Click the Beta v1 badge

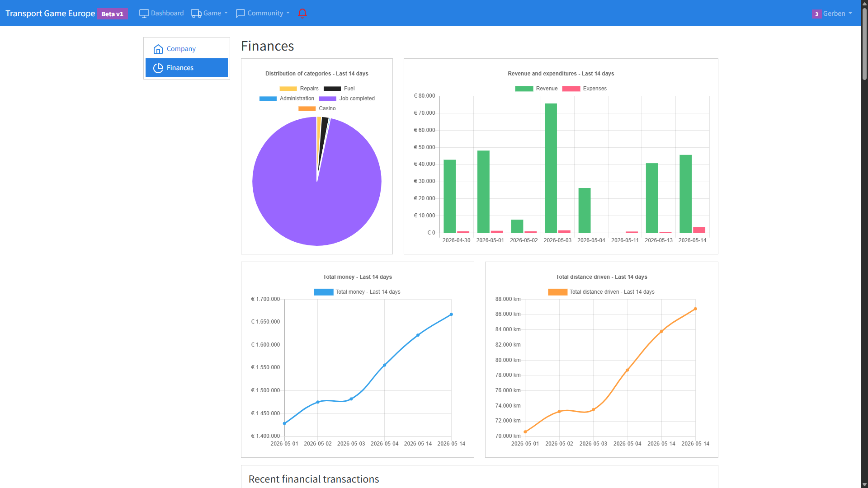tap(112, 14)
